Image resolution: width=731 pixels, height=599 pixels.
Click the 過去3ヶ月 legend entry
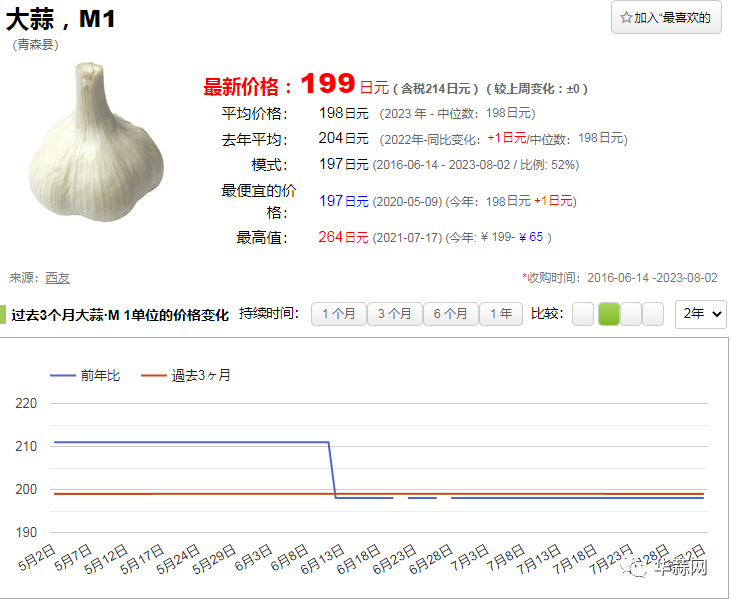pyautogui.click(x=186, y=375)
